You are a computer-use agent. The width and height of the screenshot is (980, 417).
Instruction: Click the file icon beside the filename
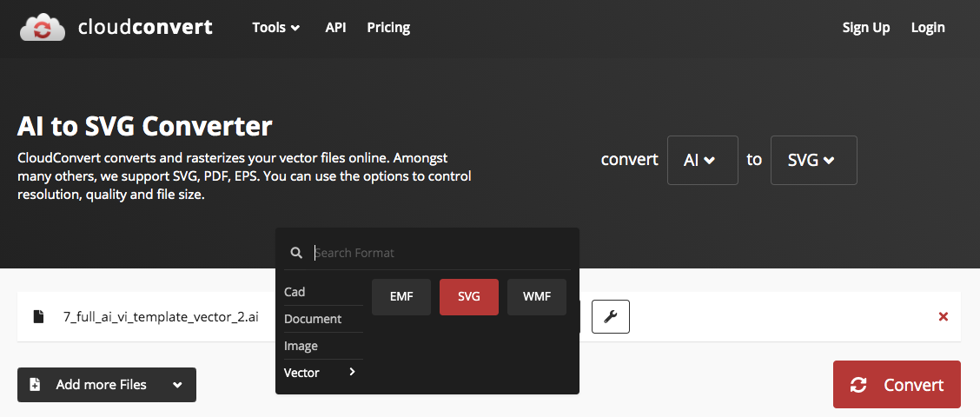(38, 317)
